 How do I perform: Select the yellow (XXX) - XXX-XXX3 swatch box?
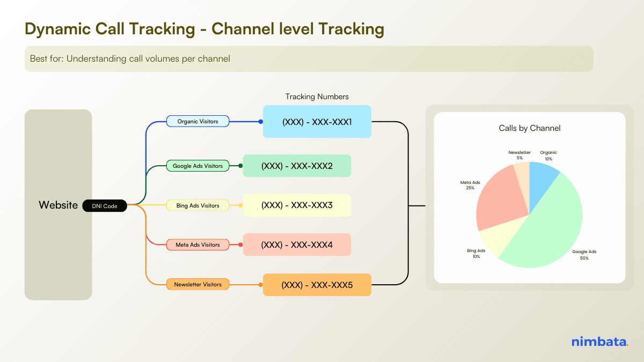pyautogui.click(x=297, y=205)
